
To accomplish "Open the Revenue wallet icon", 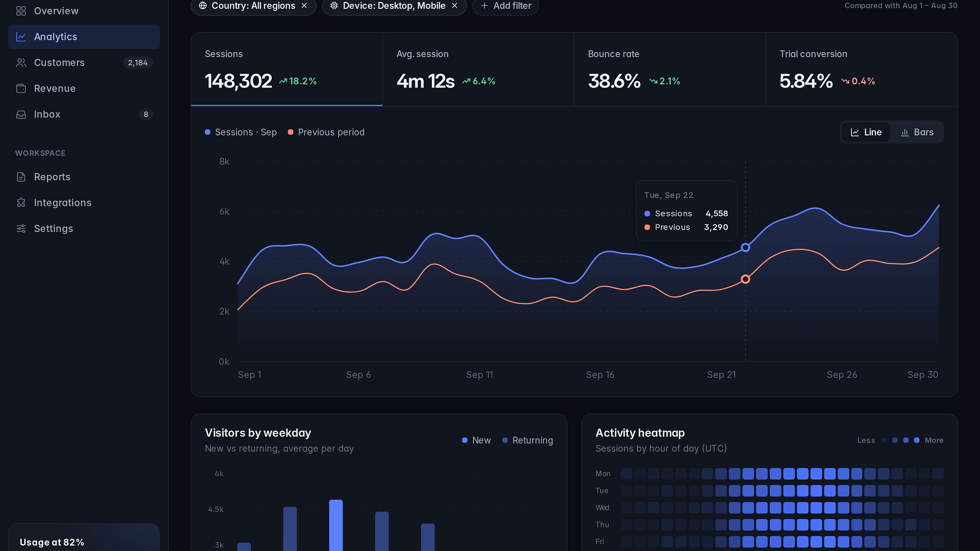I will (21, 88).
